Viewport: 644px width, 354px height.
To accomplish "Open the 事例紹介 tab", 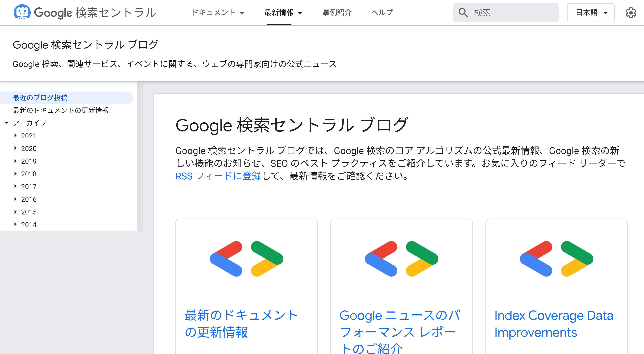I will click(x=337, y=13).
